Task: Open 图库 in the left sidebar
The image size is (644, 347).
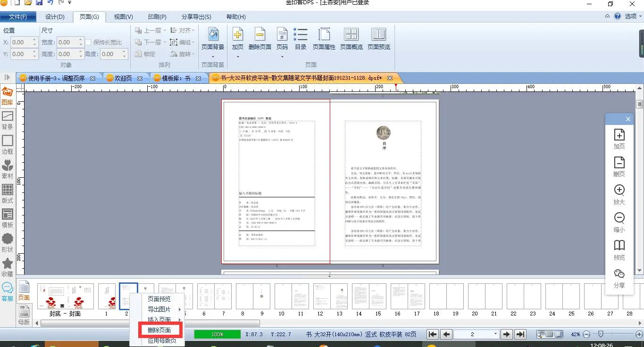Action: click(x=8, y=96)
